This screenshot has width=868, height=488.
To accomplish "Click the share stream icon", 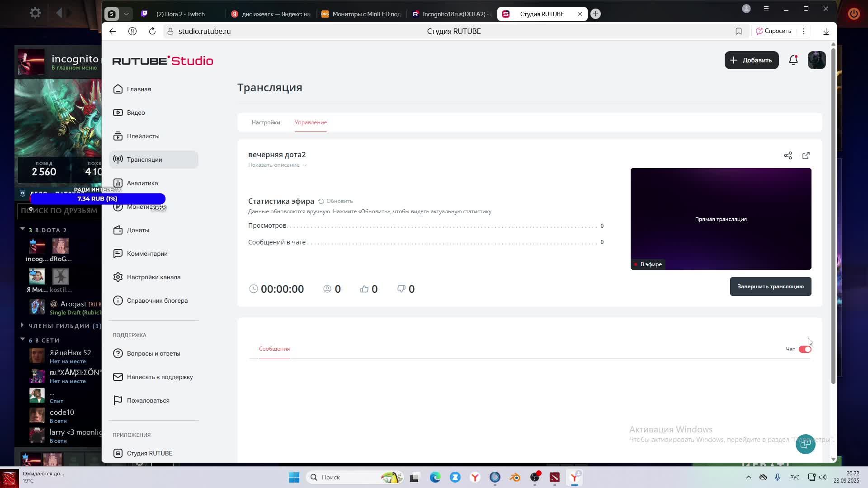I will coord(788,155).
